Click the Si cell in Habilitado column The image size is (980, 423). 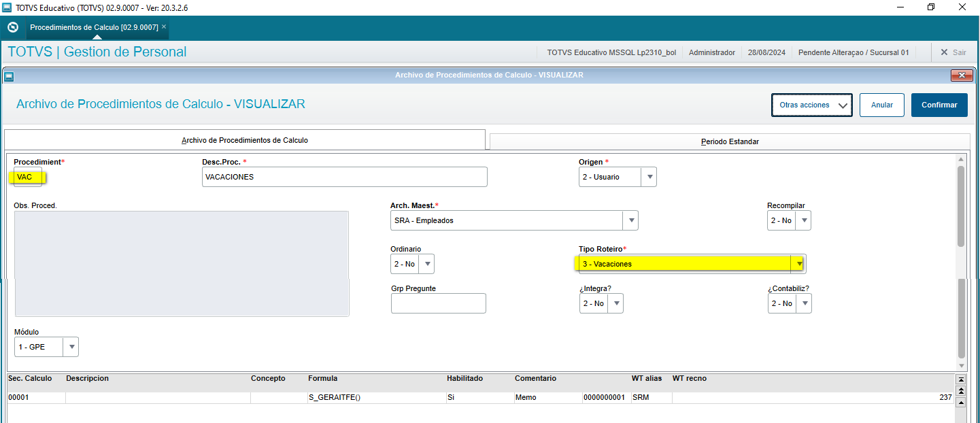pyautogui.click(x=480, y=398)
